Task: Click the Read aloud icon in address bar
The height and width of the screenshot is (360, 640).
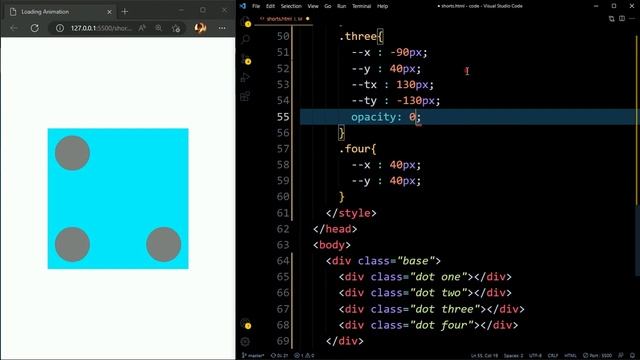Action: (x=142, y=28)
